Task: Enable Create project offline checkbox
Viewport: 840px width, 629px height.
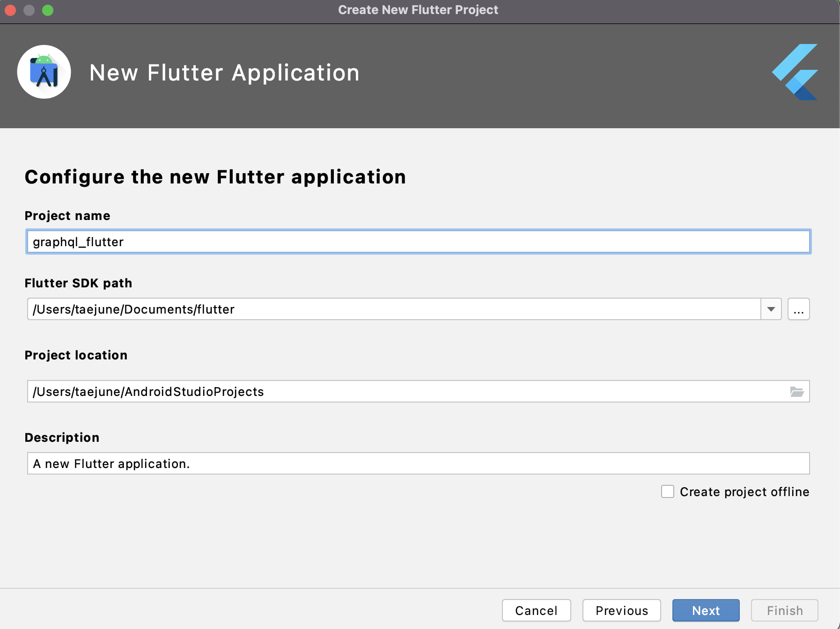Action: pyautogui.click(x=668, y=491)
